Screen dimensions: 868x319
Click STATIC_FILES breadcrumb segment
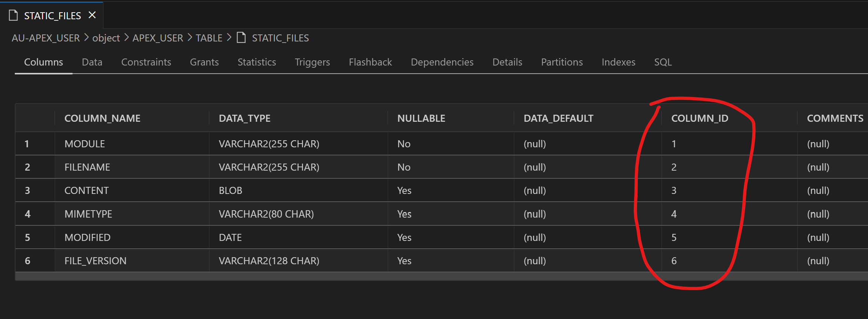(x=280, y=38)
